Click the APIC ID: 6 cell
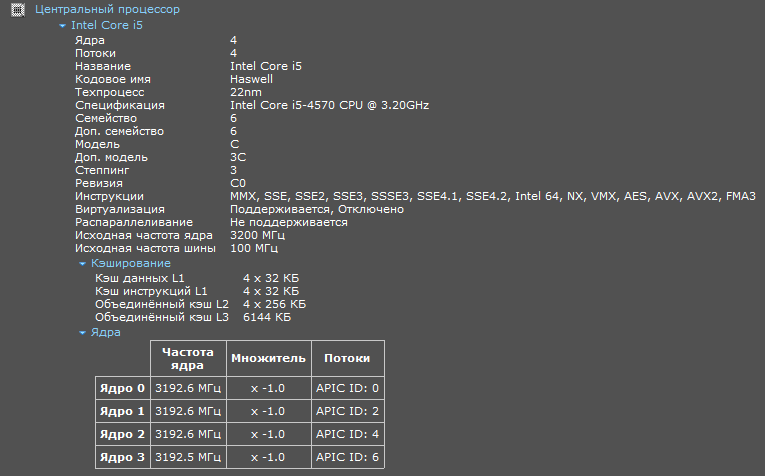765x476 pixels. [348, 457]
